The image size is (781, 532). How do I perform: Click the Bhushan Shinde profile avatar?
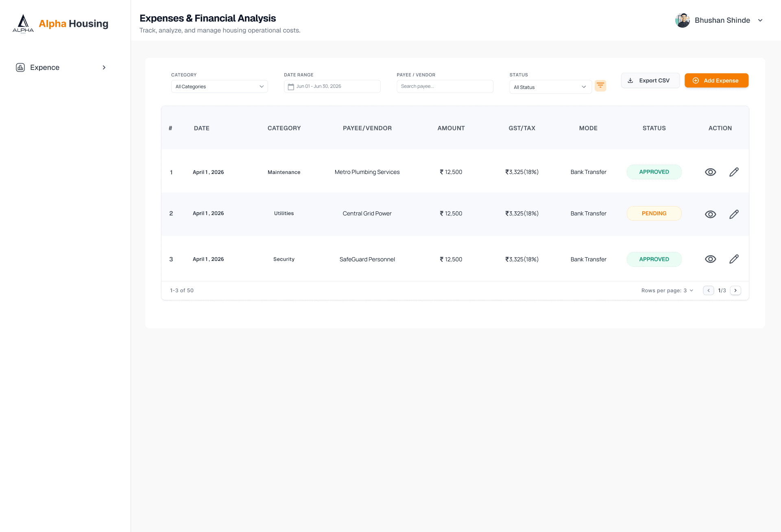pos(682,20)
